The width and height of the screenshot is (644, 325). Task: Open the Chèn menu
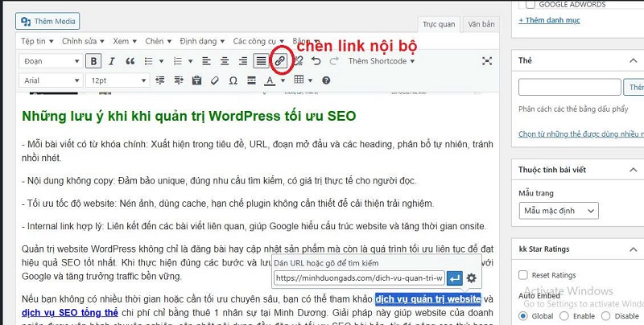point(158,41)
